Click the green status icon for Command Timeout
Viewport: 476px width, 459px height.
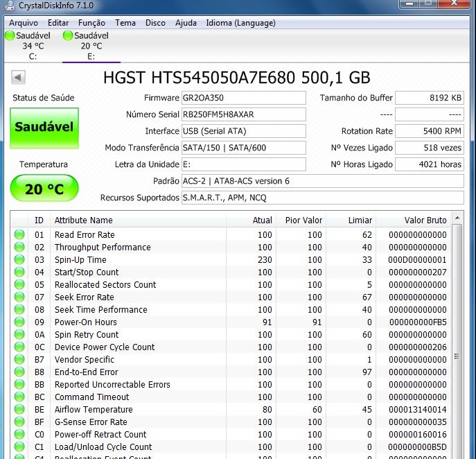point(19,397)
